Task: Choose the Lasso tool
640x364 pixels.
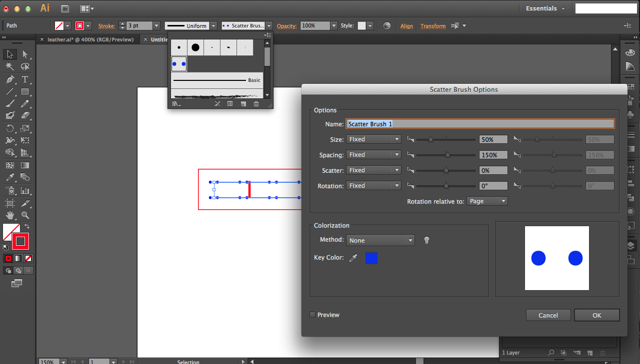Action: pyautogui.click(x=25, y=67)
